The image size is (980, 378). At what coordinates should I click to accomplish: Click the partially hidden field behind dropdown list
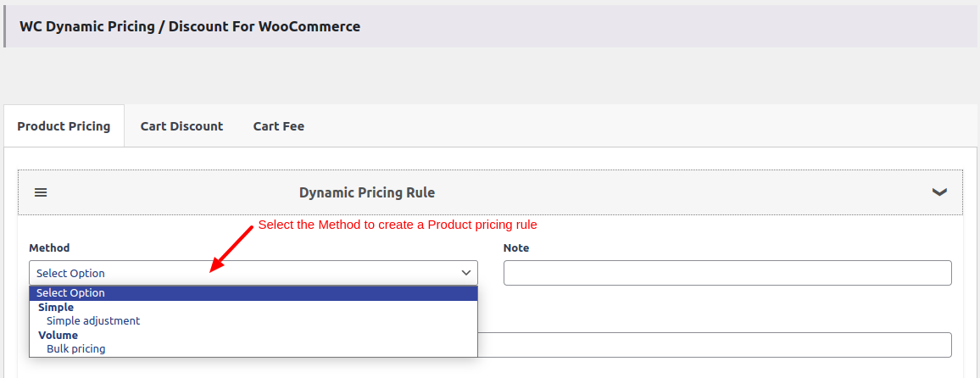tap(715, 345)
